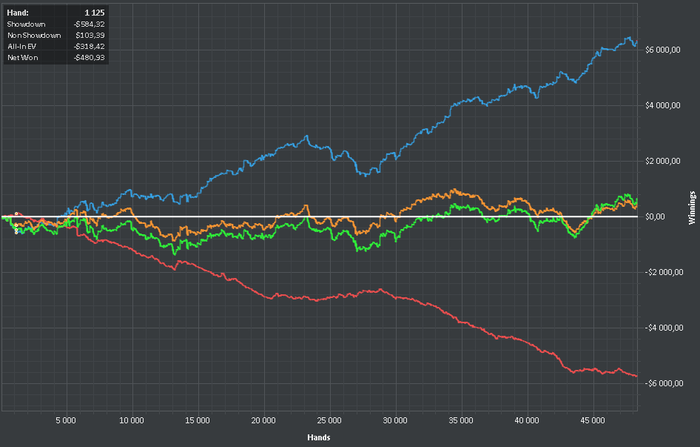This screenshot has height=447, width=700.
Task: Click the -$6 000,00 axis label
Action: click(x=664, y=384)
